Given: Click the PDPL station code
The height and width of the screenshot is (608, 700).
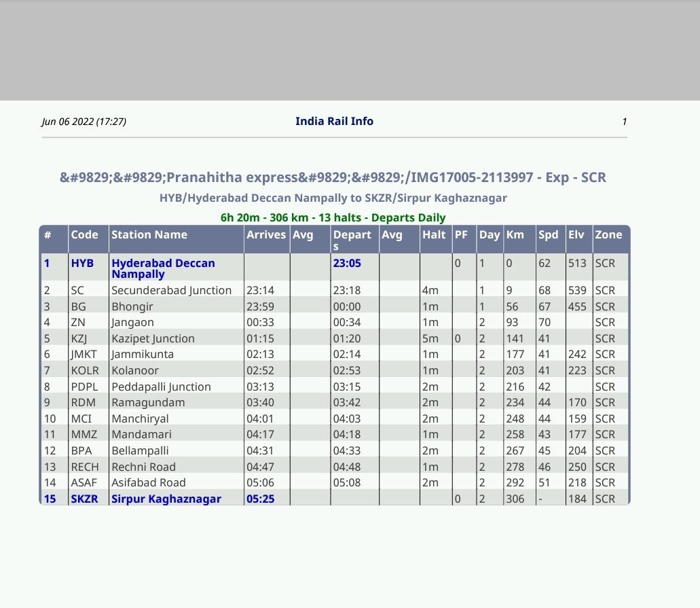Looking at the screenshot, I should [84, 387].
